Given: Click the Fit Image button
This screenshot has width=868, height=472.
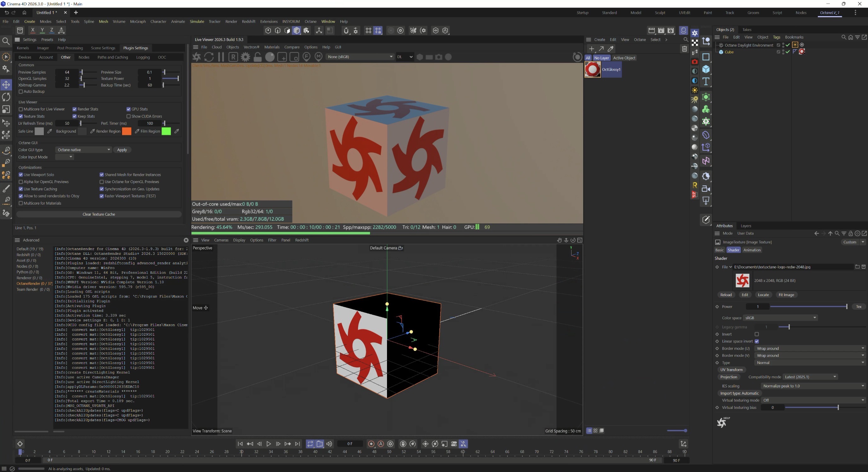Looking at the screenshot, I should [x=786, y=295].
